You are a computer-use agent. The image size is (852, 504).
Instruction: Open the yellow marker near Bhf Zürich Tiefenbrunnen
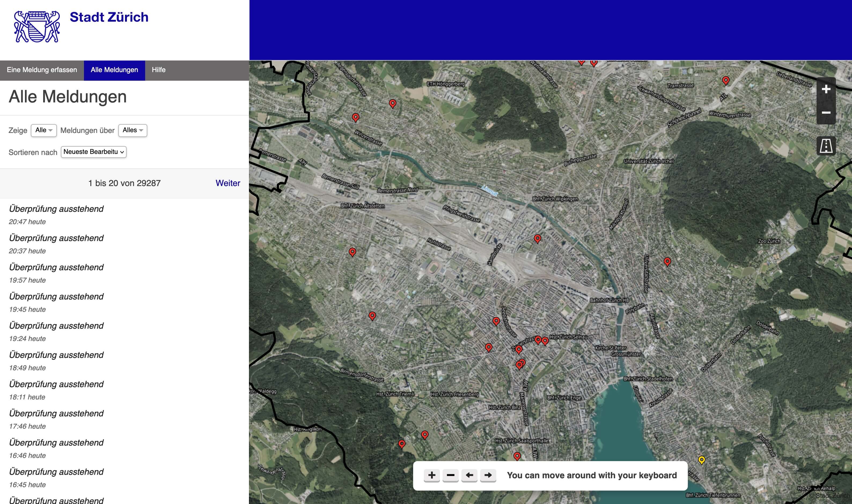pos(702,460)
